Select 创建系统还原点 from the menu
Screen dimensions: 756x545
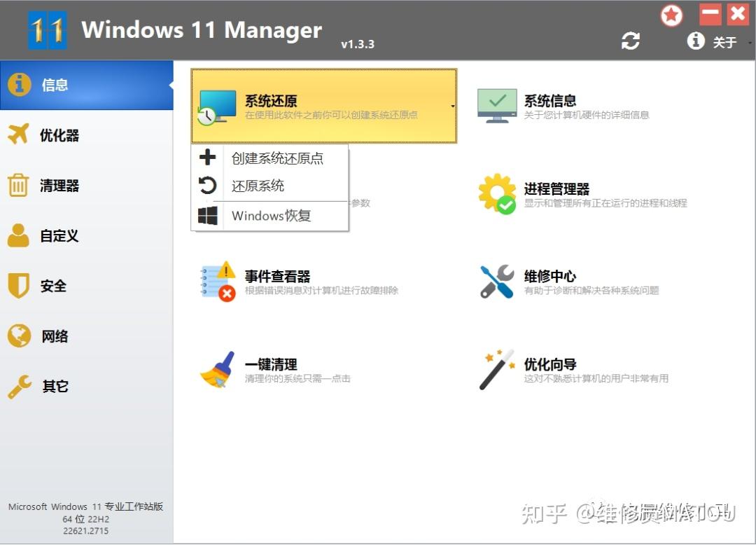tap(276, 158)
